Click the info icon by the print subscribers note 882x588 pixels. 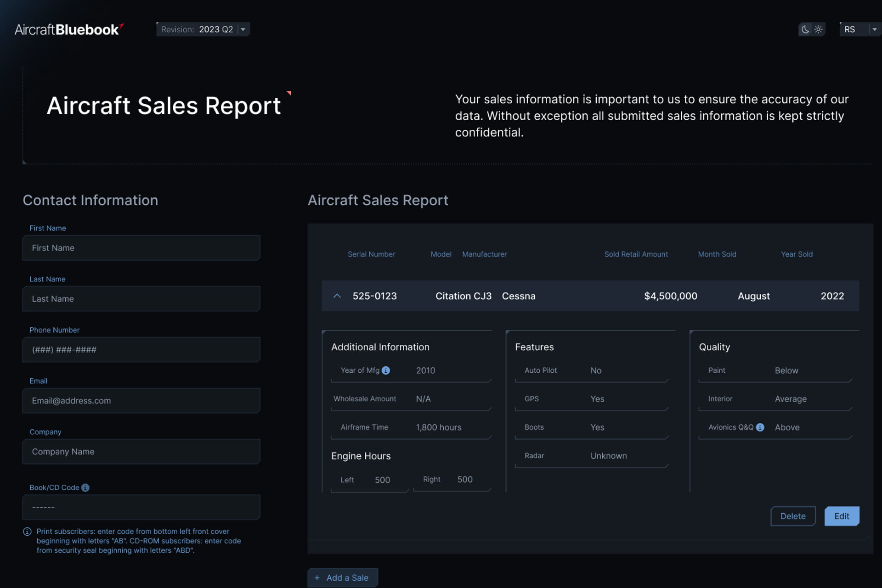coord(27,531)
